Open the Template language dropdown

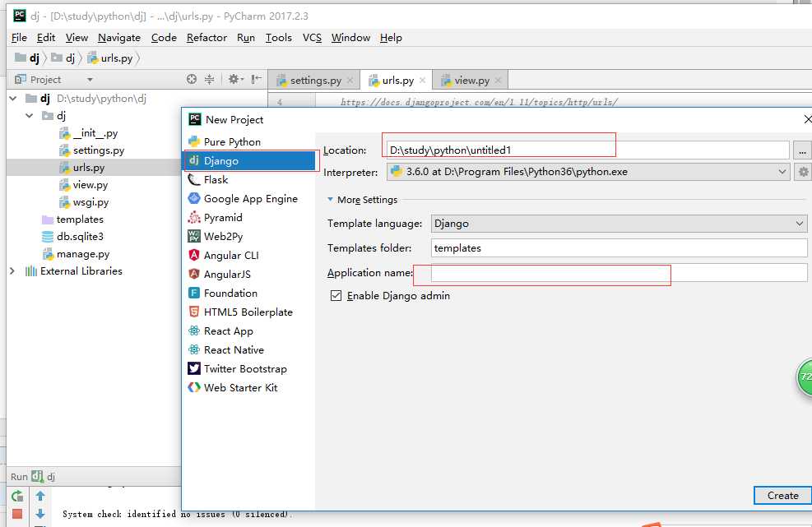[x=800, y=224]
